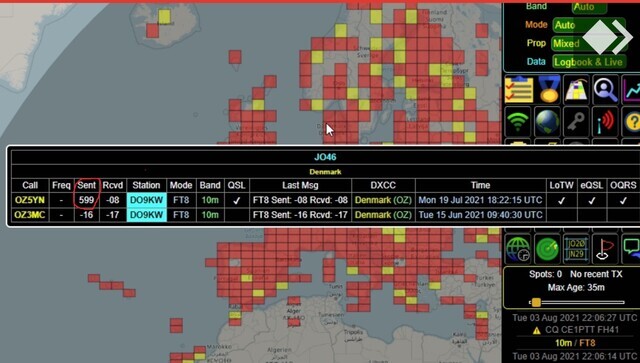
Task: Click the 'Spots: 0' counter
Action: click(545, 274)
